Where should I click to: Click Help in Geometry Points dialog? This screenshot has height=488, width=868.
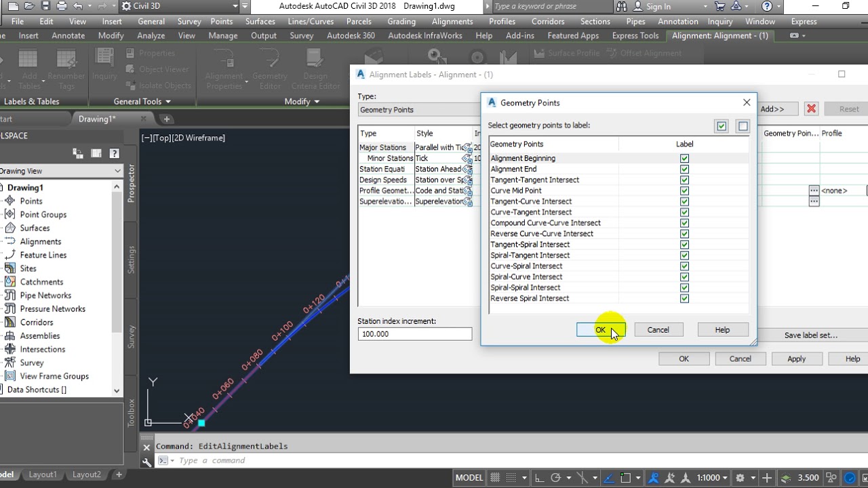pos(722,330)
